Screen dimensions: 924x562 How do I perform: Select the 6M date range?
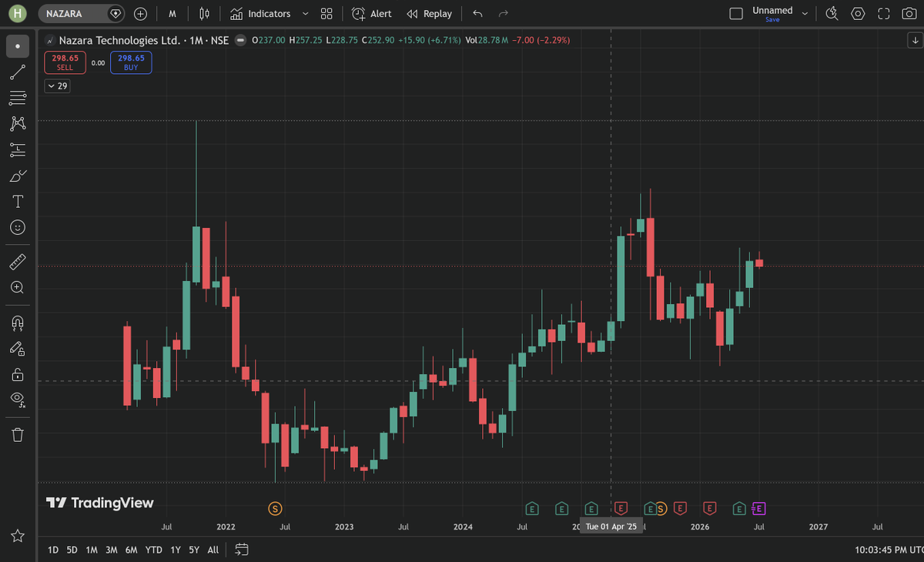(132, 550)
